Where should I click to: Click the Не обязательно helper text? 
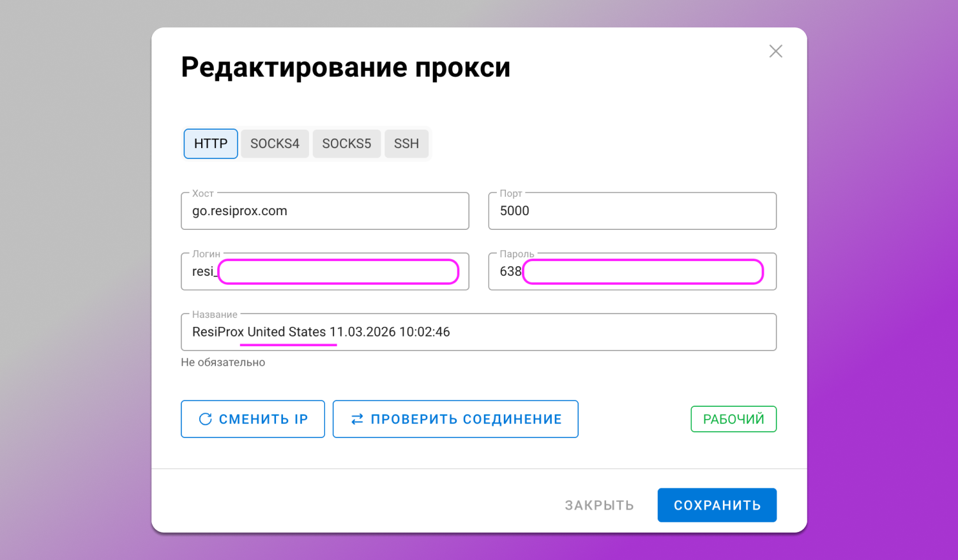223,362
